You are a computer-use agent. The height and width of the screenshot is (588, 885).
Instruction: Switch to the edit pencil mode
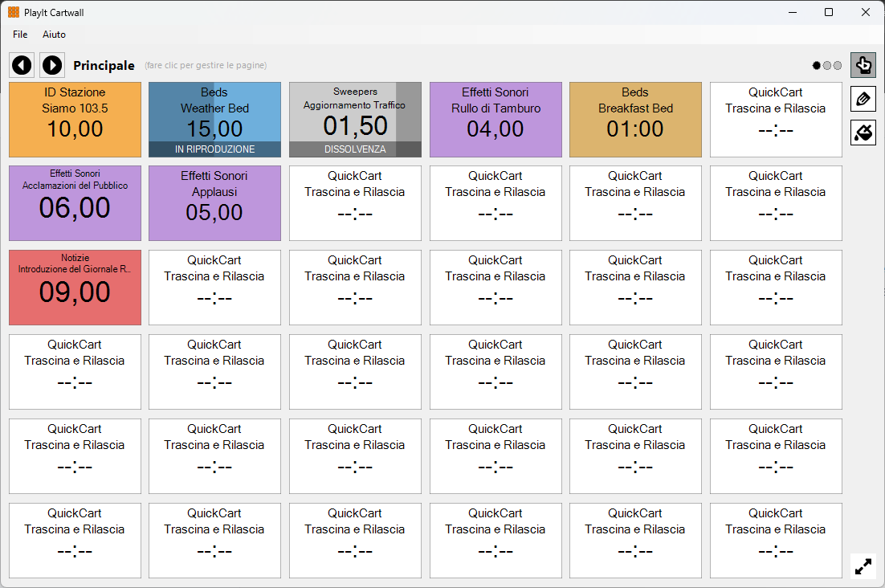[863, 100]
